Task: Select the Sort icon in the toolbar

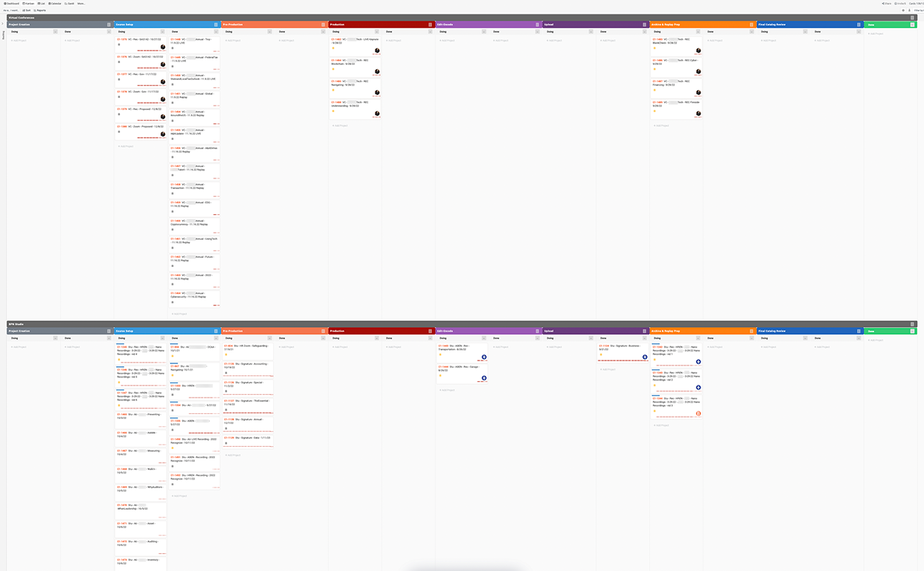Action: [24, 10]
